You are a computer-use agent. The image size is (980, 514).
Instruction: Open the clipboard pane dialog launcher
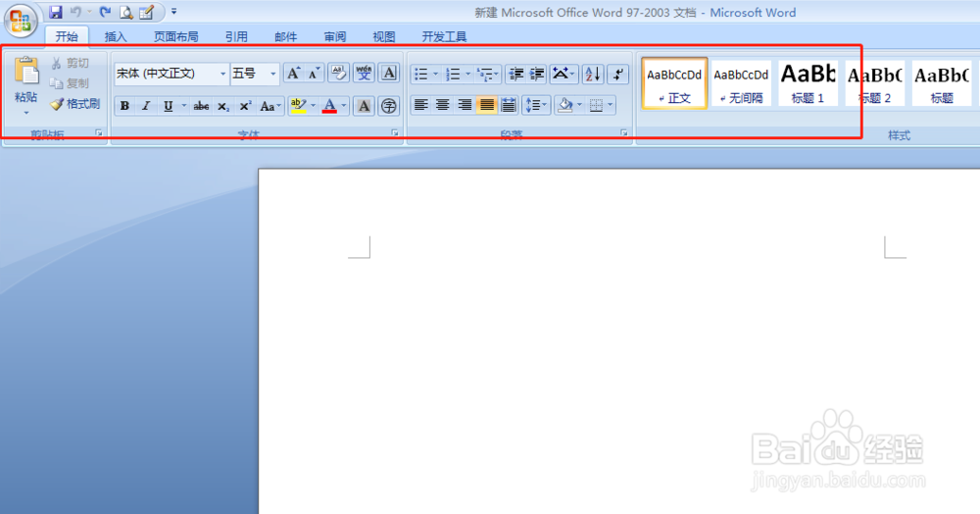click(x=99, y=133)
